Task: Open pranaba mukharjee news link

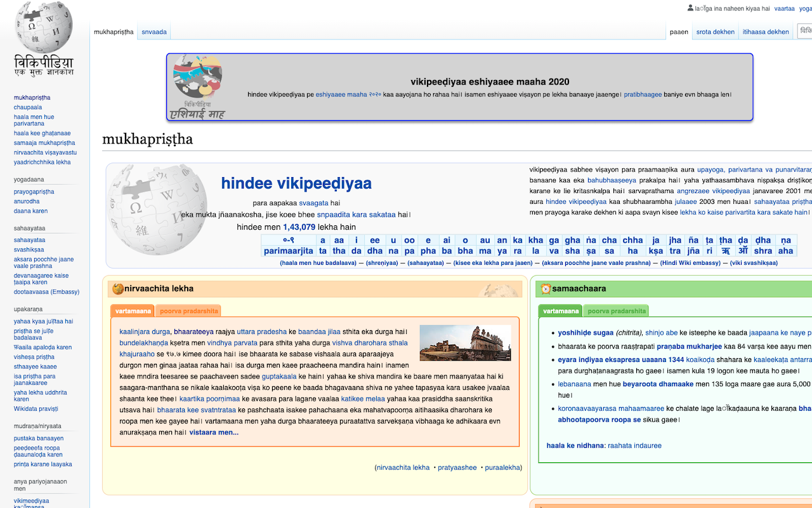Action: 689,347
